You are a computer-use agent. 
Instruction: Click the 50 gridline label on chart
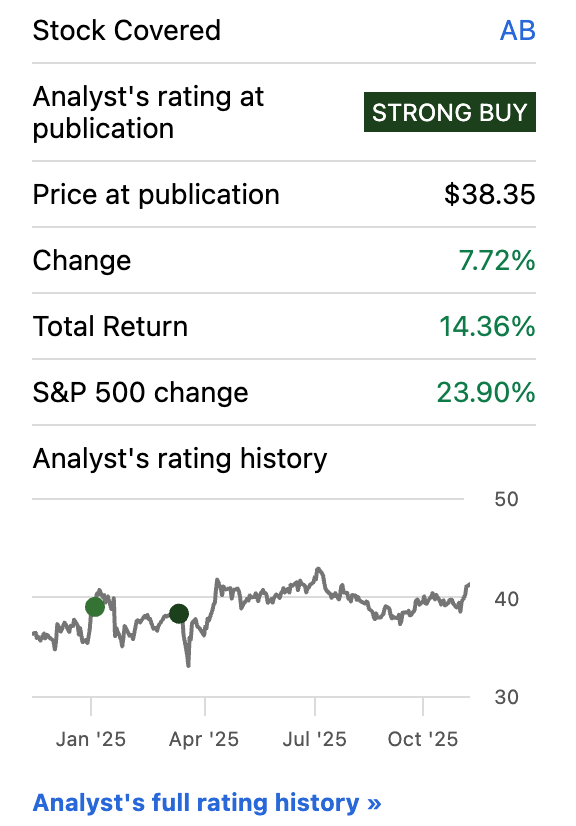[x=506, y=499]
